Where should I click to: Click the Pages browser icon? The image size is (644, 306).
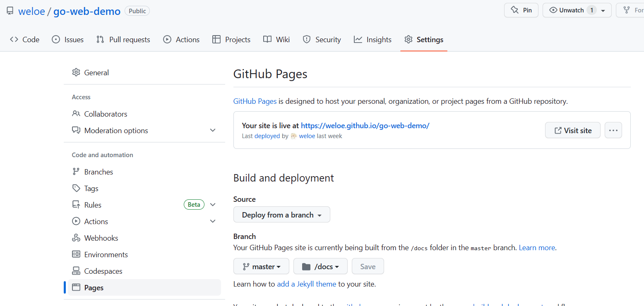(76, 287)
